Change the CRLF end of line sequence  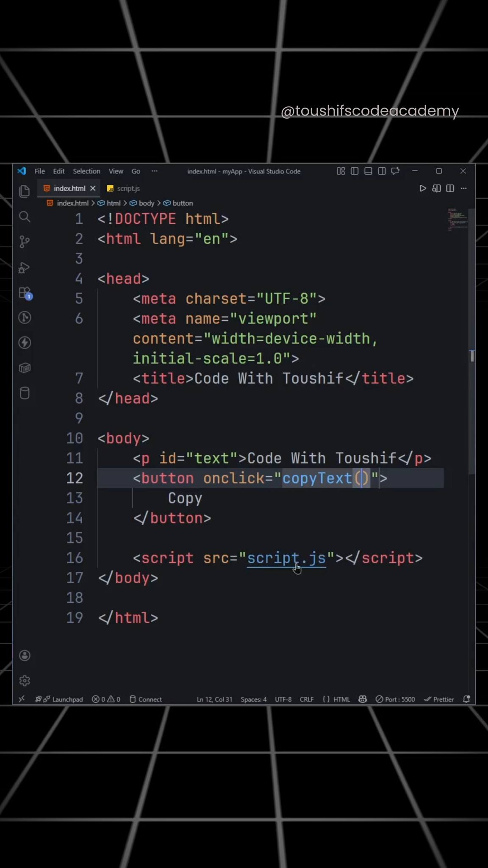point(307,699)
